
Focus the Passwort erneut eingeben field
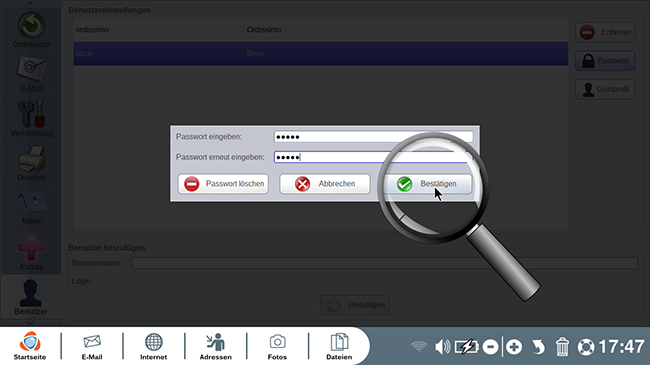click(373, 157)
